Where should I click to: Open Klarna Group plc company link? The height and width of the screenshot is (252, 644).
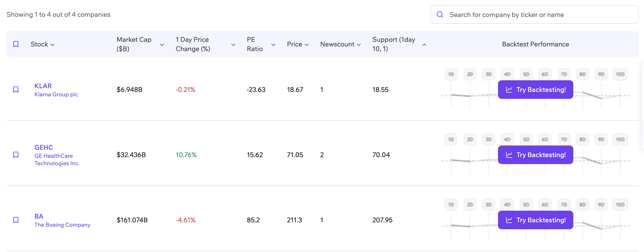point(56,94)
